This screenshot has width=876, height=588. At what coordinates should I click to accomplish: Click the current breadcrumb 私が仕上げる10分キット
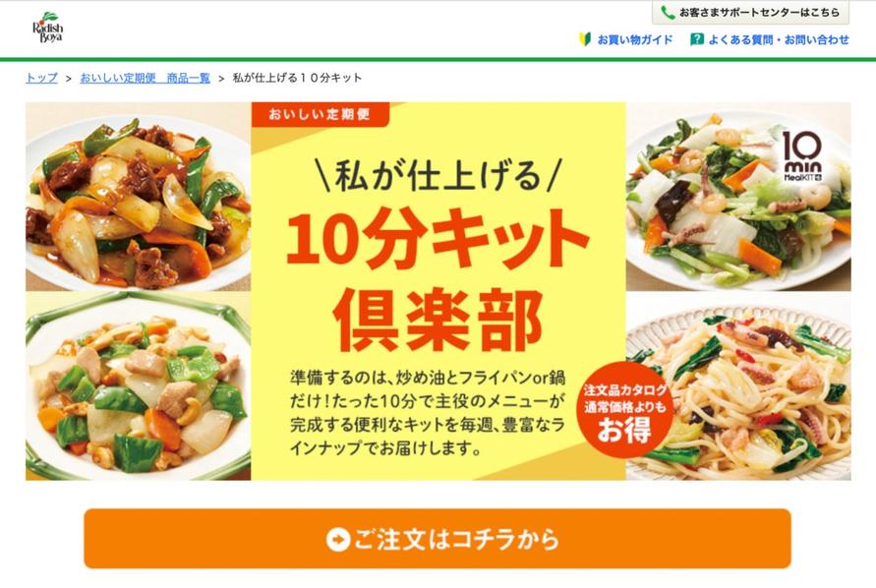[x=297, y=78]
